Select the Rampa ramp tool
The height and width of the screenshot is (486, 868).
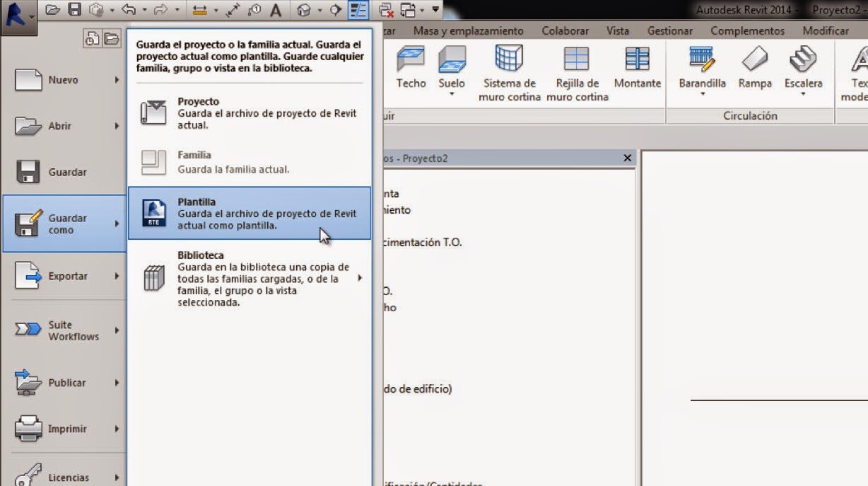coord(755,69)
